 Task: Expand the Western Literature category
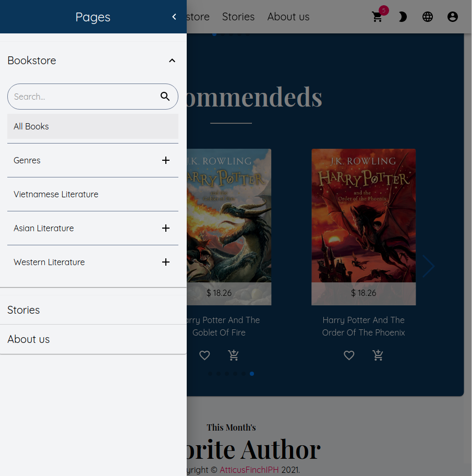[166, 262]
